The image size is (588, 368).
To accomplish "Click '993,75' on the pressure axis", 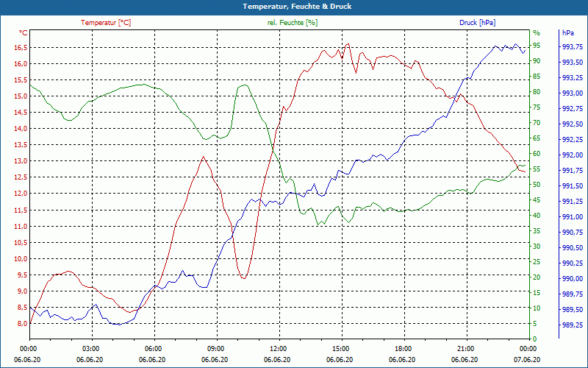I will 573,46.
